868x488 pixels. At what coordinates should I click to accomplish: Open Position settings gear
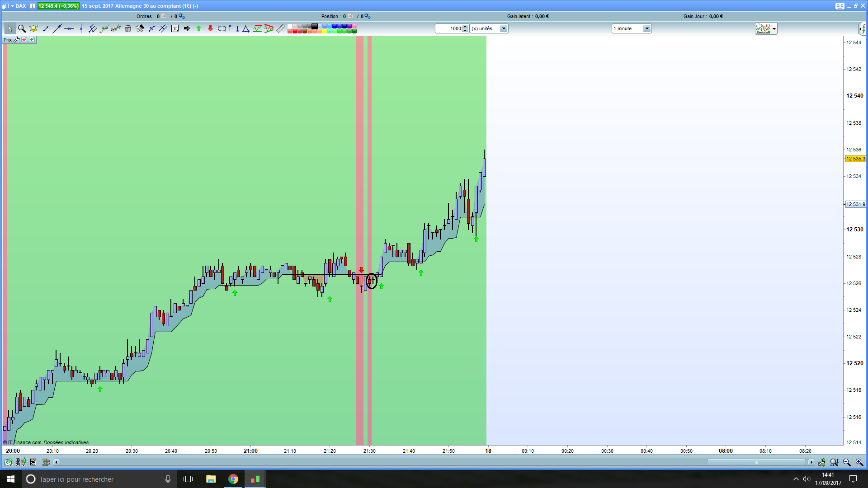[x=368, y=16]
